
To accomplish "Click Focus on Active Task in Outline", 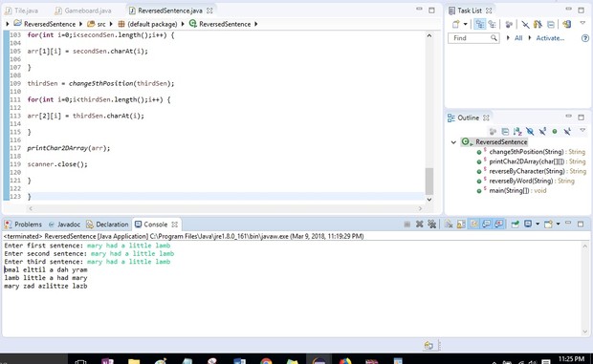I will coord(493,131).
